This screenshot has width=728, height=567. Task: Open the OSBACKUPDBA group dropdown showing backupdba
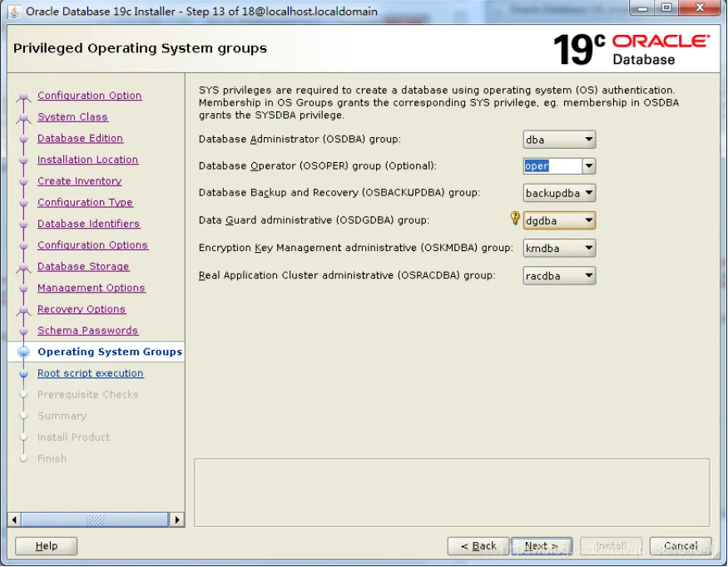pos(559,193)
